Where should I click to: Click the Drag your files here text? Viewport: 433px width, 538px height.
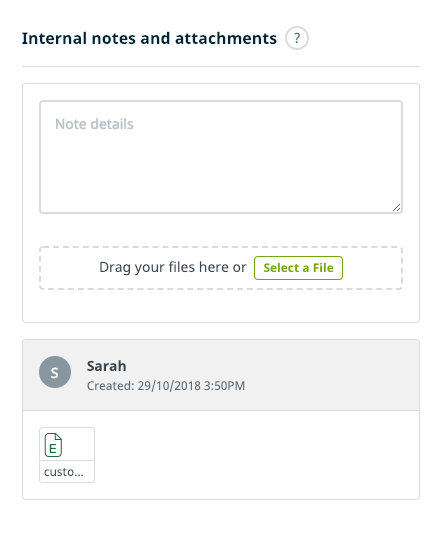(x=173, y=267)
